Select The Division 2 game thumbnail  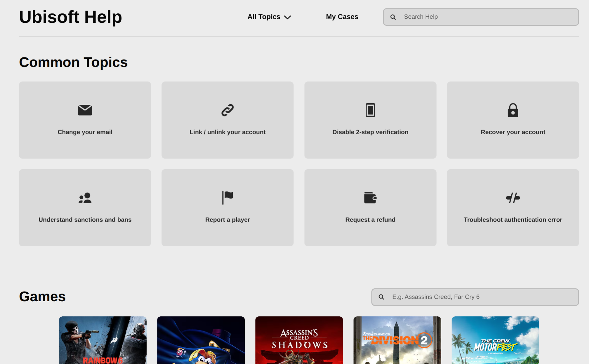[397, 340]
